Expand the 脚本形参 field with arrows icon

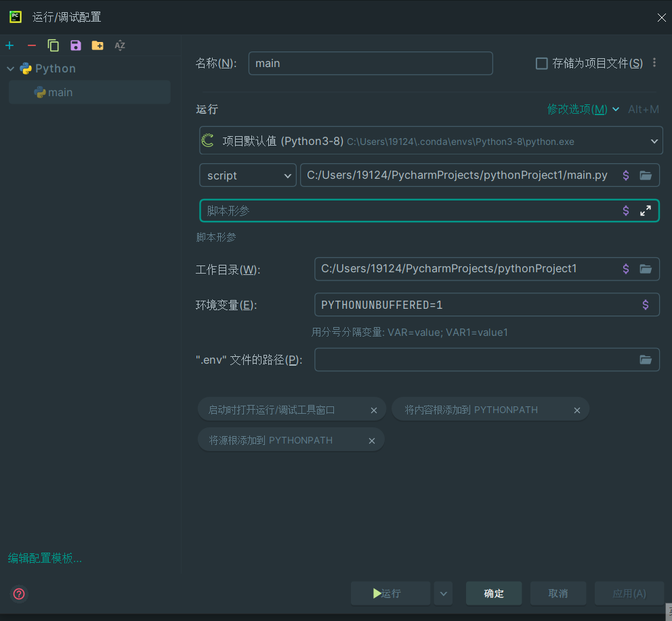tap(646, 211)
